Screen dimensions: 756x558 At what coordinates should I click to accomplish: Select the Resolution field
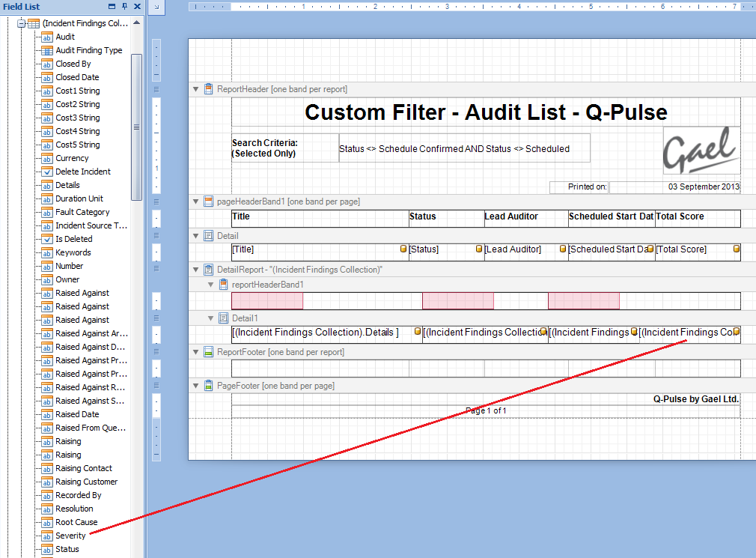(x=74, y=509)
